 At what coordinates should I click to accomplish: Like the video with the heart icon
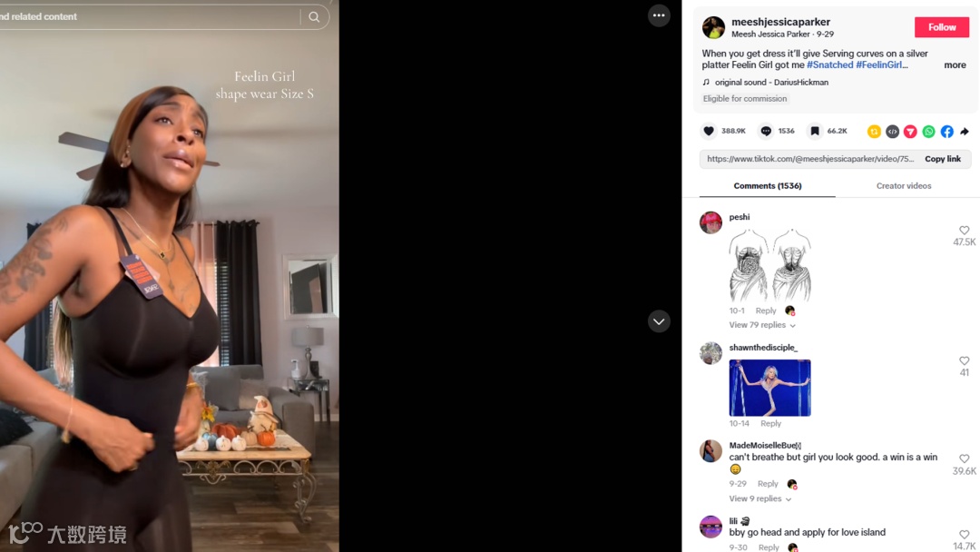click(x=709, y=132)
